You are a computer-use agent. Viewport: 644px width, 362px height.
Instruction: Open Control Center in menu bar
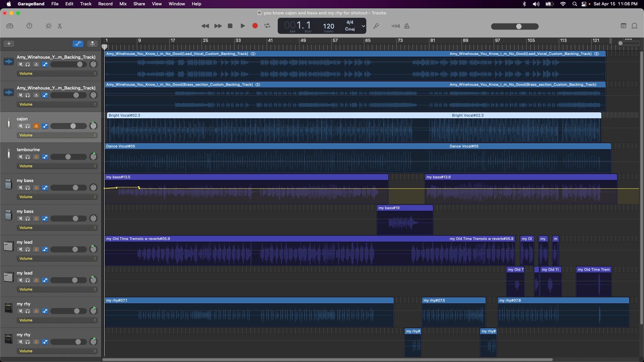tap(584, 4)
